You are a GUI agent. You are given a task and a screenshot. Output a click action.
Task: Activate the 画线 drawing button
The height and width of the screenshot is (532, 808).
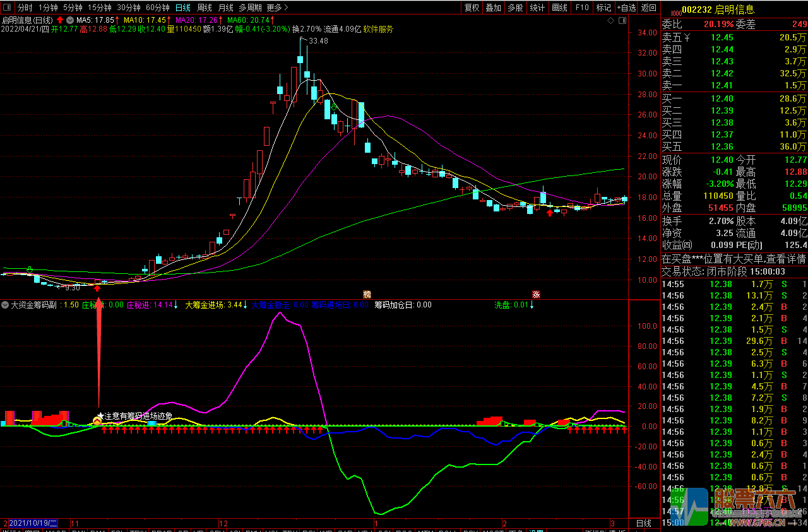(559, 8)
